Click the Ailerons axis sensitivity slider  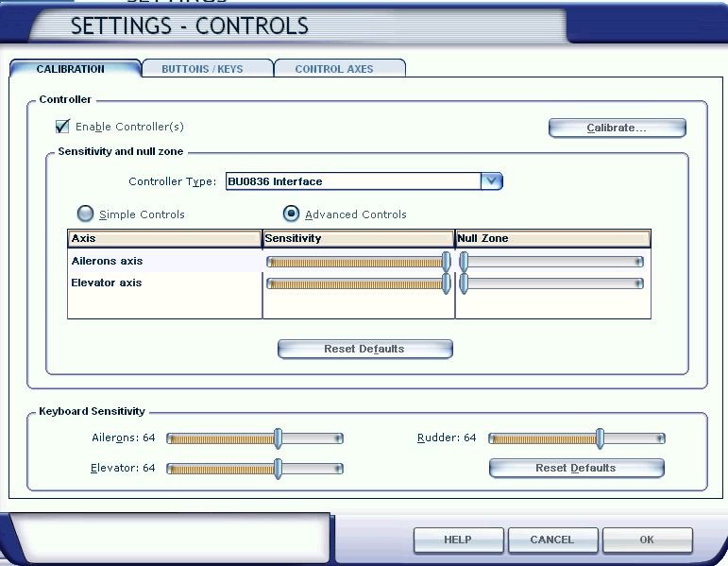click(x=359, y=262)
